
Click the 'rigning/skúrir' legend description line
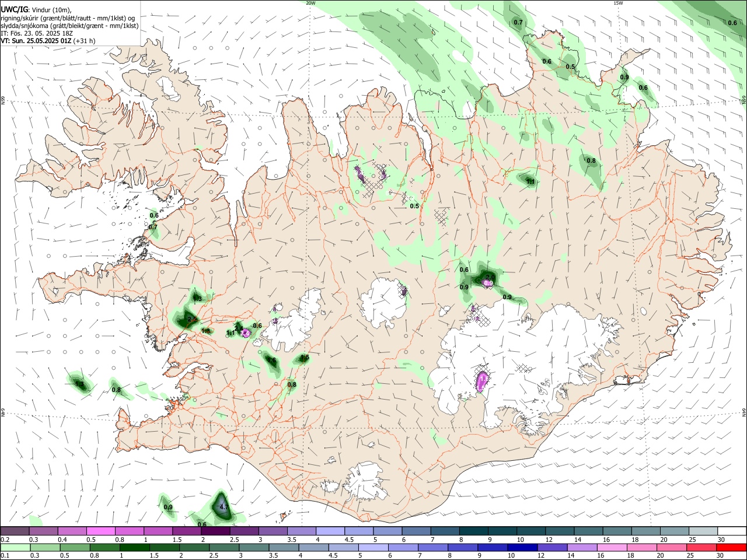68,18
